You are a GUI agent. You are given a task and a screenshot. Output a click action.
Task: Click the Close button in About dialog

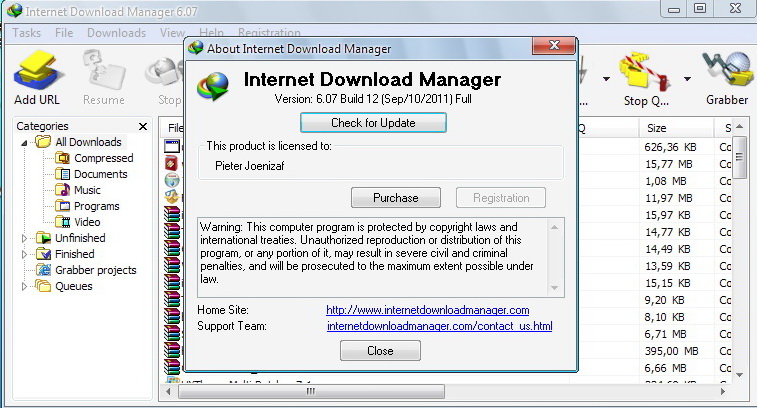(x=380, y=351)
